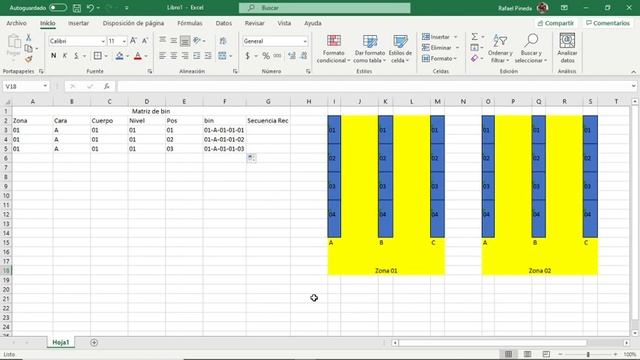Click the zoom slider handle

[588, 354]
